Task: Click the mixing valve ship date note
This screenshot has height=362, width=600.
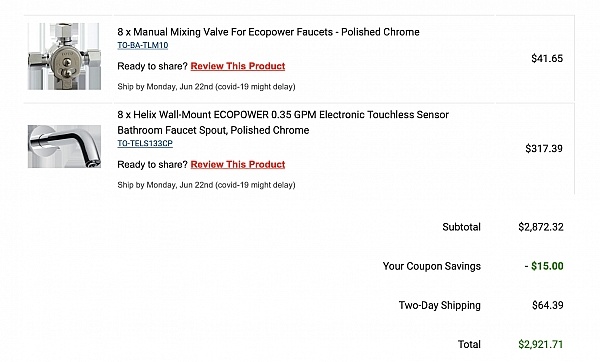Action: (x=206, y=86)
